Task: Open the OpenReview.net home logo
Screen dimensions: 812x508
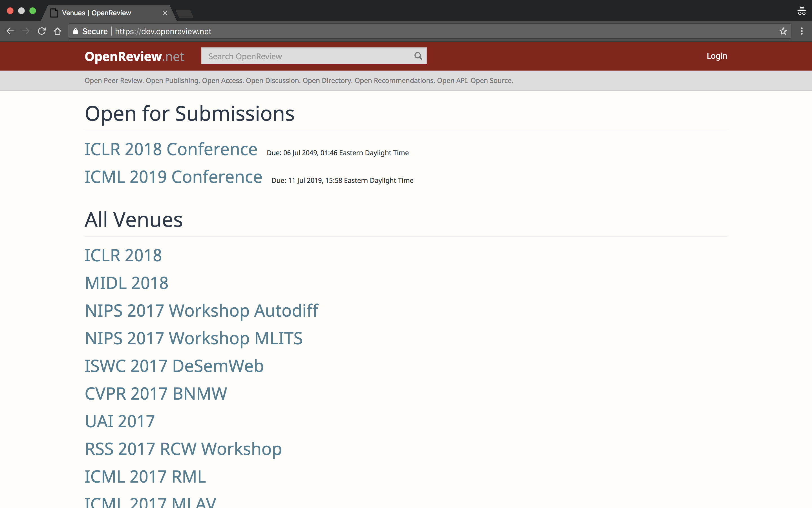Action: tap(134, 56)
